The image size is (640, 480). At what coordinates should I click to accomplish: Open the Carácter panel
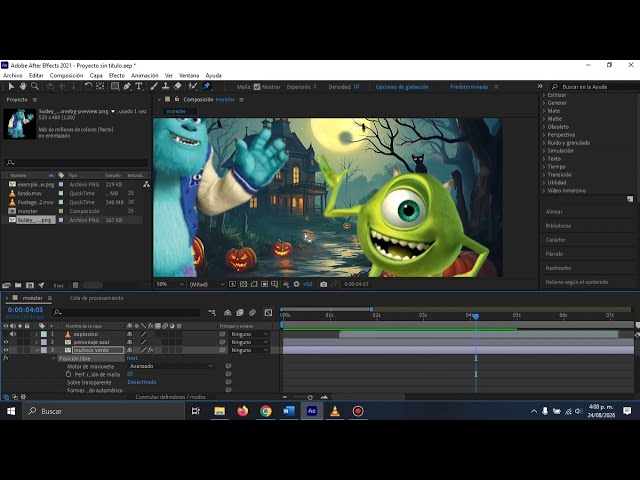point(556,240)
